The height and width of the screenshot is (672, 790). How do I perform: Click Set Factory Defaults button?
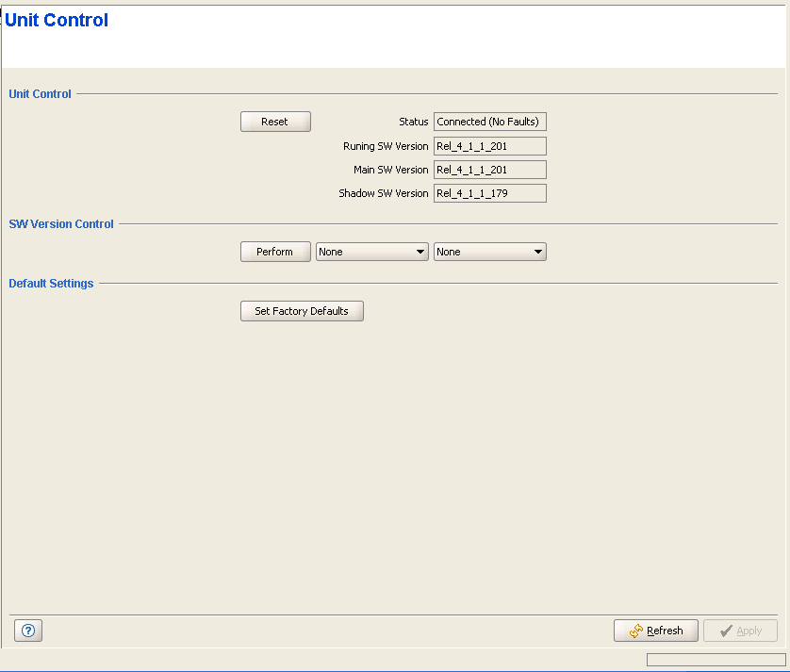coord(302,311)
